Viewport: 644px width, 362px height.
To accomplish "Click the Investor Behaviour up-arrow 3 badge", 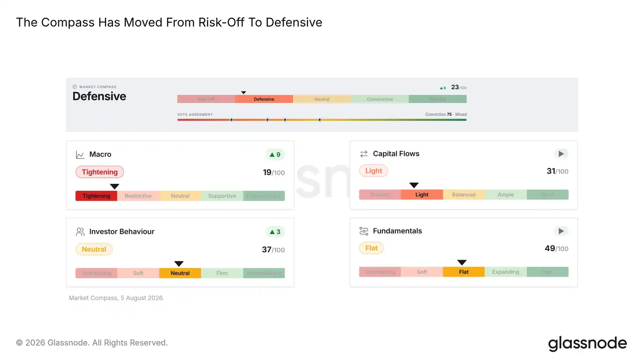I will pos(275,232).
